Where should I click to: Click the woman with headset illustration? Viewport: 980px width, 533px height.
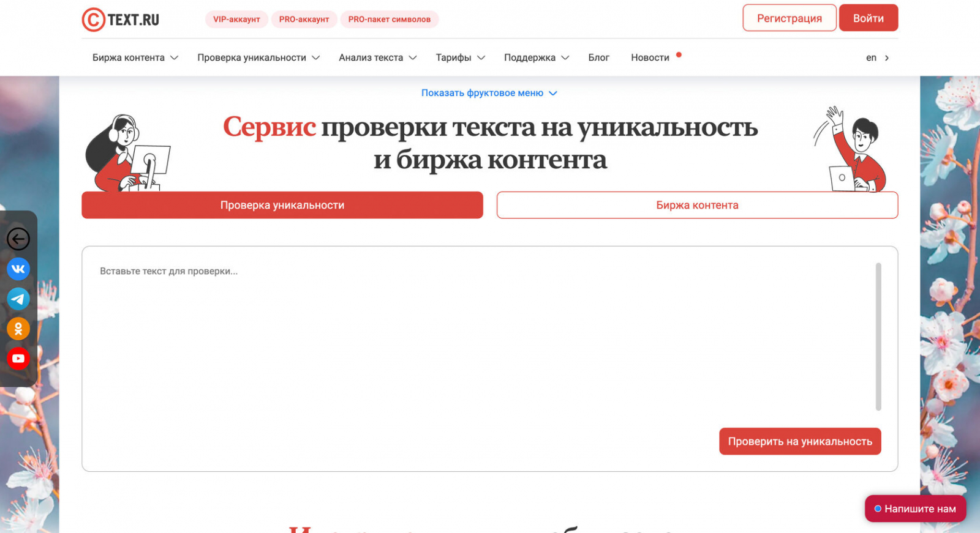point(127,153)
